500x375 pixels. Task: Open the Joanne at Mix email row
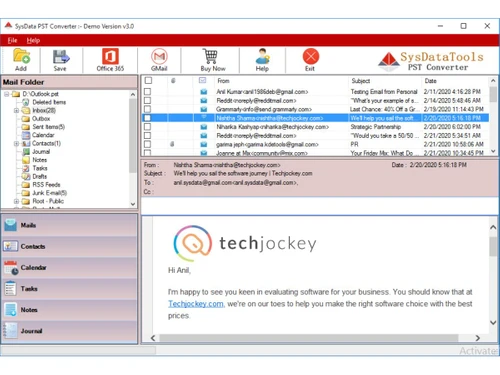click(315, 153)
